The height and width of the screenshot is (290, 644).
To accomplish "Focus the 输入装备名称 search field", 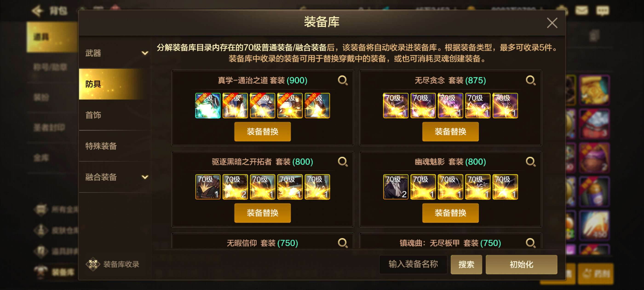I will pyautogui.click(x=413, y=264).
